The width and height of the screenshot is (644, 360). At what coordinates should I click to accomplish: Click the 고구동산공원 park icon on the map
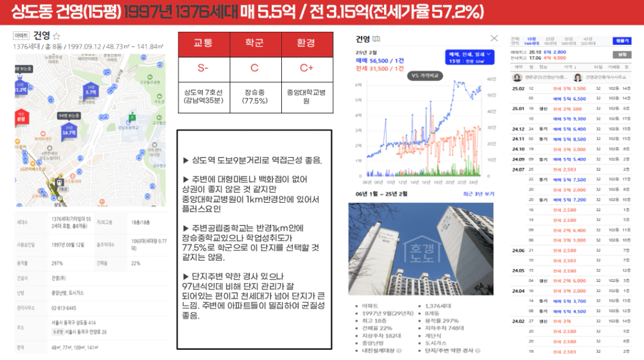click(150, 77)
